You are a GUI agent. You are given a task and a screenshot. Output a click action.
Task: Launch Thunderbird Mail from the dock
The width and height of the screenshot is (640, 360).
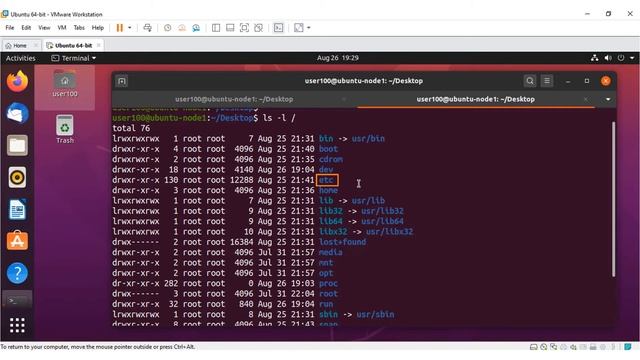coord(17,113)
